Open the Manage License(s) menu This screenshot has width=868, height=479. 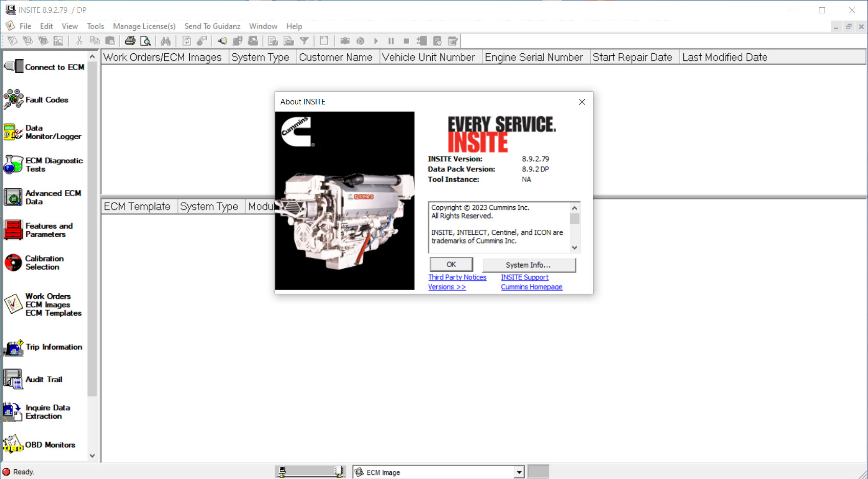(144, 26)
